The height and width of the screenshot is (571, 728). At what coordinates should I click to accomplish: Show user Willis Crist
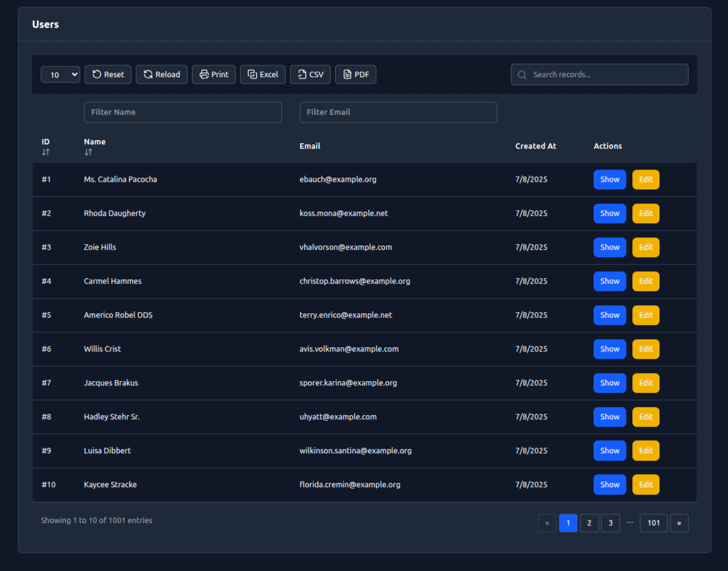610,349
